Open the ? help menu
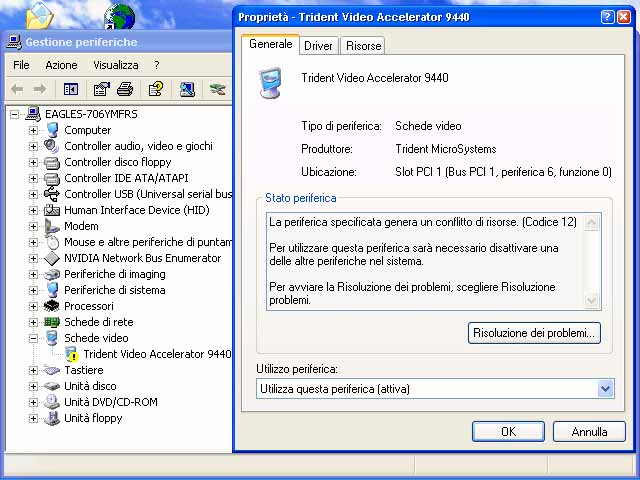The width and height of the screenshot is (640, 480). (157, 65)
